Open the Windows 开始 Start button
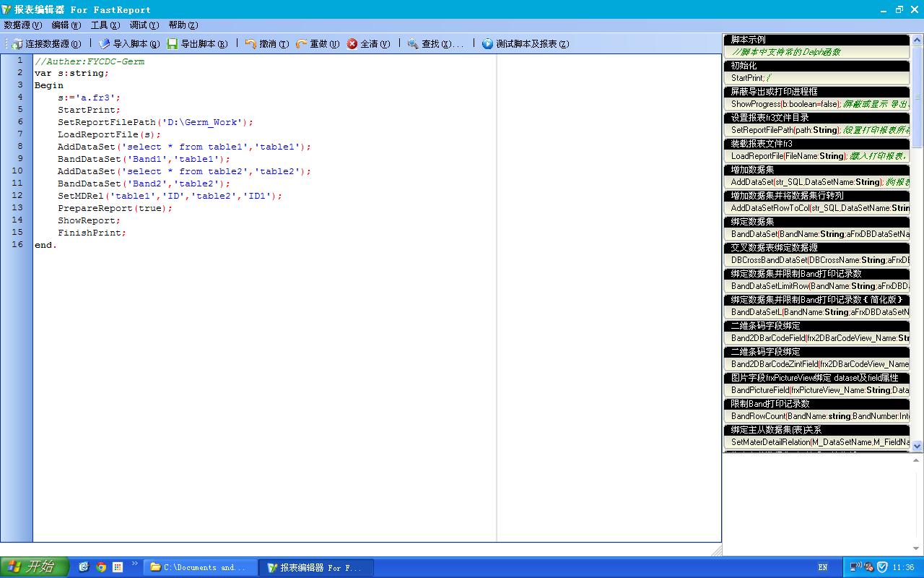 (35, 567)
